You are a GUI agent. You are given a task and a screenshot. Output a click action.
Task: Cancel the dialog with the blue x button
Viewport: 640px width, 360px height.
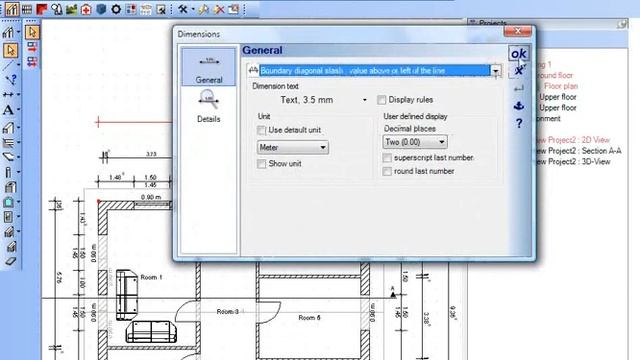[518, 71]
